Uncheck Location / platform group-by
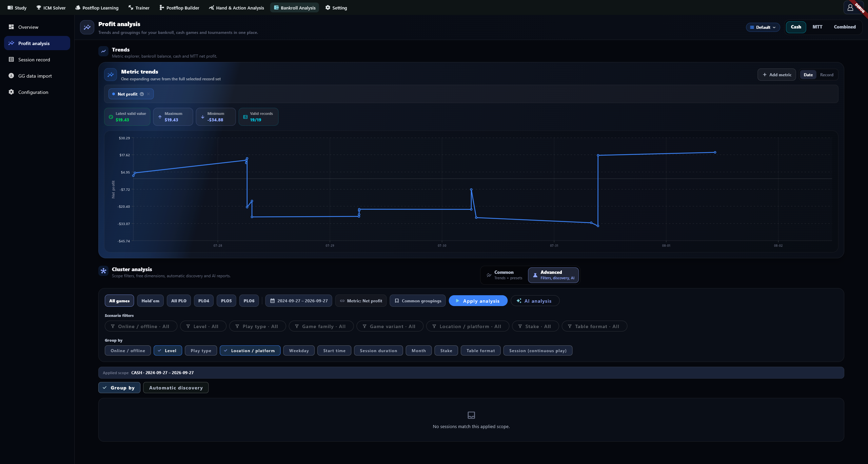 pyautogui.click(x=250, y=351)
